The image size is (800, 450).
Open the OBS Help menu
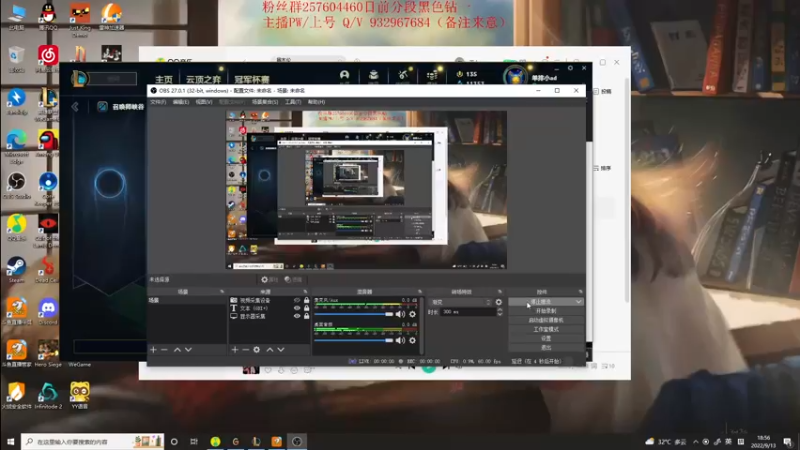(x=316, y=102)
